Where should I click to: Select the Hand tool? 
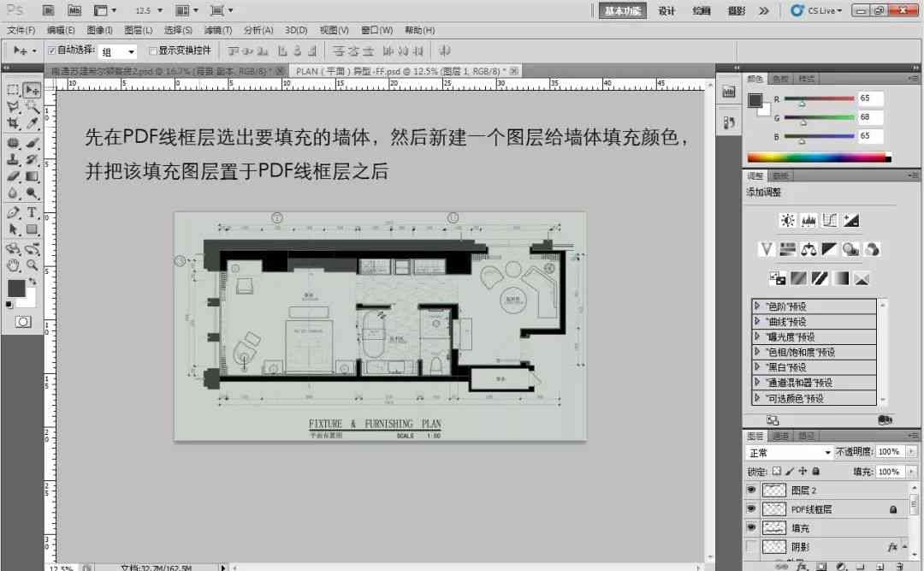point(13,265)
